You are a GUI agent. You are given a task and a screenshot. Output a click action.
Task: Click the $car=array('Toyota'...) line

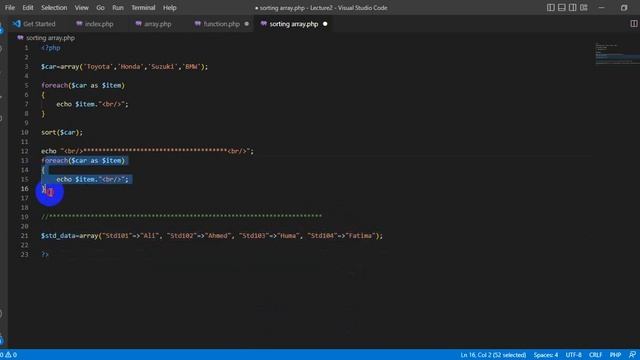[x=124, y=67]
